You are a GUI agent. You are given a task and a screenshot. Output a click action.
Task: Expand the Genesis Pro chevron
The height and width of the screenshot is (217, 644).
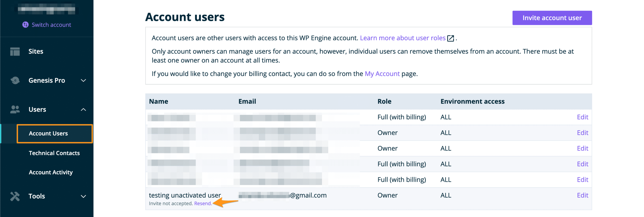(83, 80)
